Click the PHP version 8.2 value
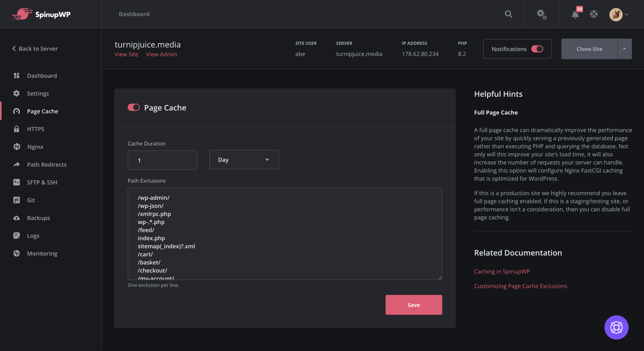The width and height of the screenshot is (644, 351). click(x=462, y=54)
